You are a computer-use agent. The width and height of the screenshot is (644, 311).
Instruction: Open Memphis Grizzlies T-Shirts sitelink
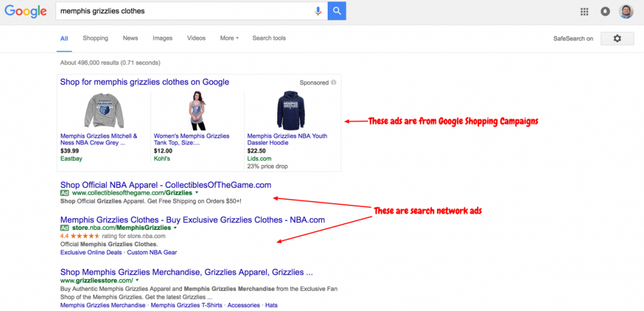[x=186, y=305]
